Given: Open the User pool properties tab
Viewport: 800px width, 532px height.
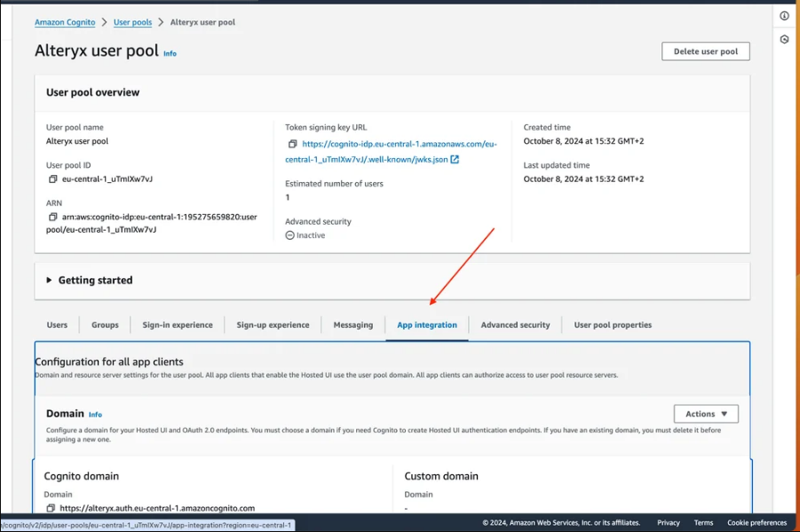Looking at the screenshot, I should tap(613, 325).
